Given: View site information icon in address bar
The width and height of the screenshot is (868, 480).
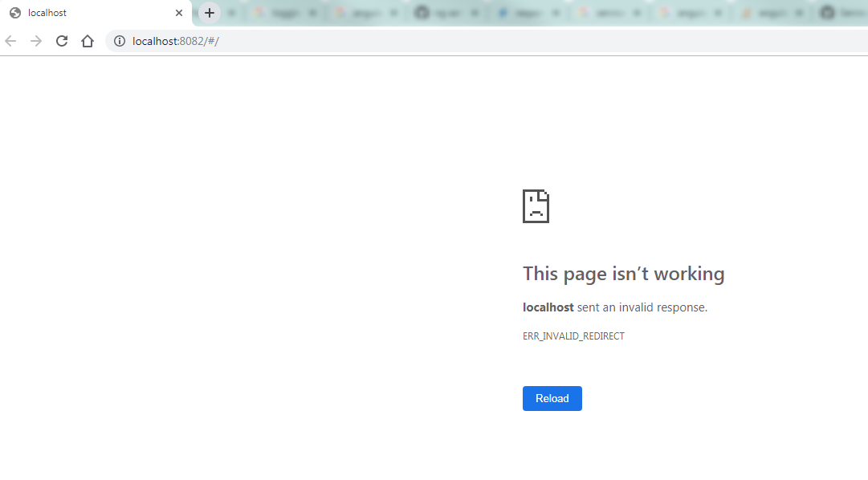Looking at the screenshot, I should (x=120, y=41).
